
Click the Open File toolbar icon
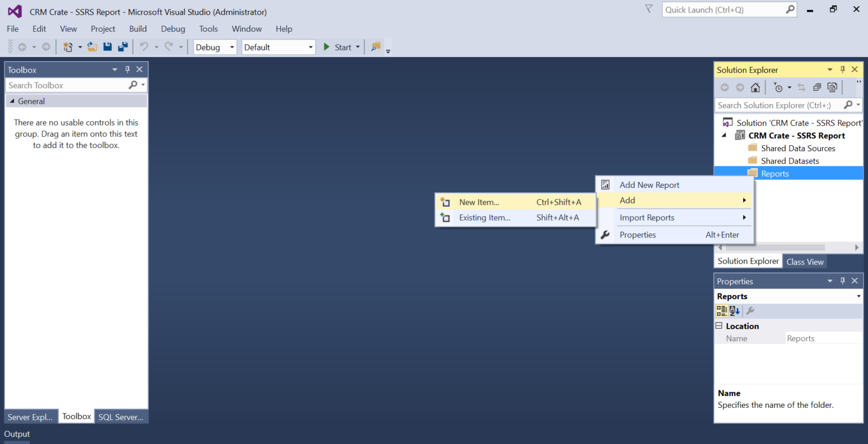click(x=92, y=47)
